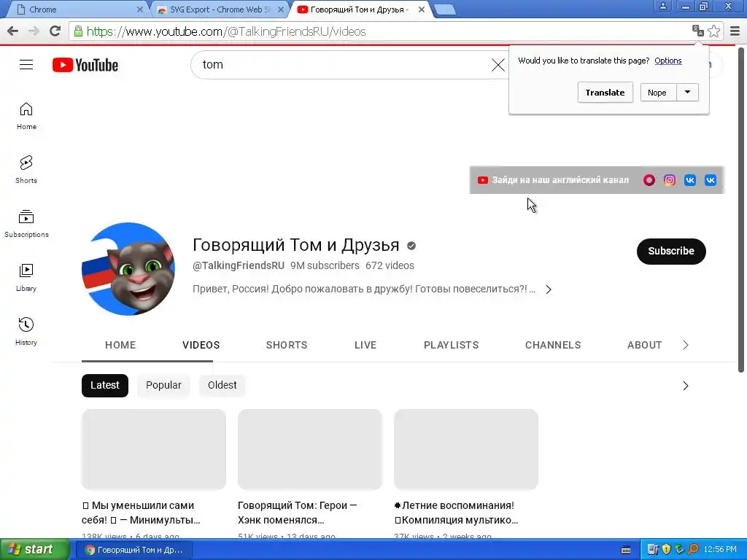Image resolution: width=747 pixels, height=560 pixels.
Task: Click the taskbar clock showing 12:56 PM
Action: [x=720, y=550]
